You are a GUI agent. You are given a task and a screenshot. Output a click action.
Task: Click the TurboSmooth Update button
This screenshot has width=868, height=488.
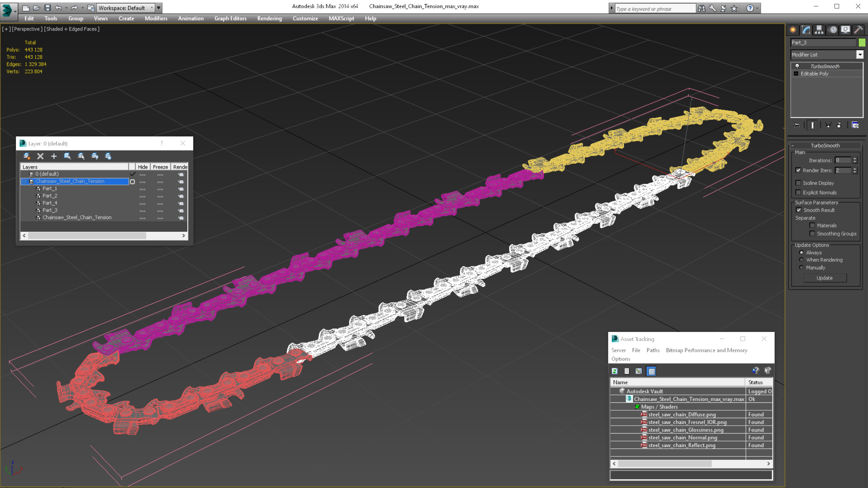(x=825, y=278)
